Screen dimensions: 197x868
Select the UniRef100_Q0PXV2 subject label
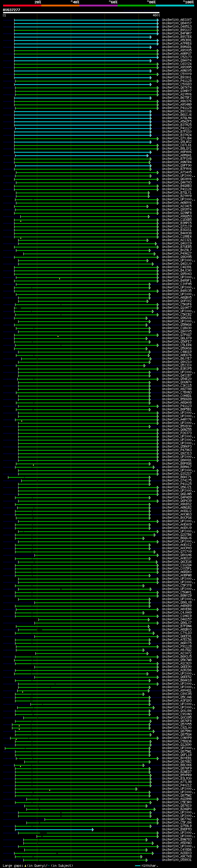pyautogui.click(x=176, y=301)
